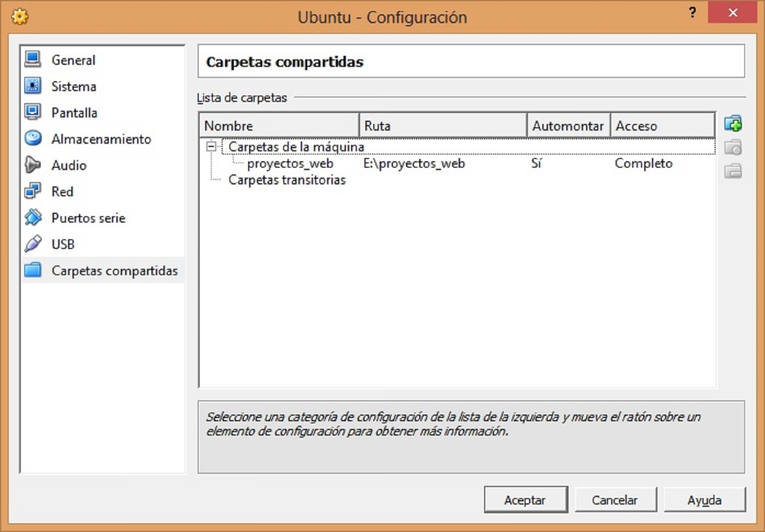
Task: Click the Puertos serie connector icon
Action: tap(32, 217)
